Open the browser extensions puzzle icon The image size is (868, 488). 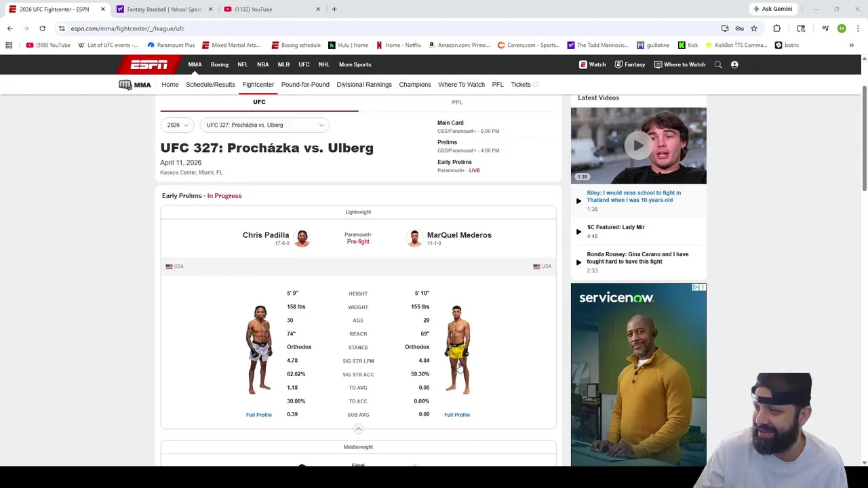pyautogui.click(x=776, y=28)
